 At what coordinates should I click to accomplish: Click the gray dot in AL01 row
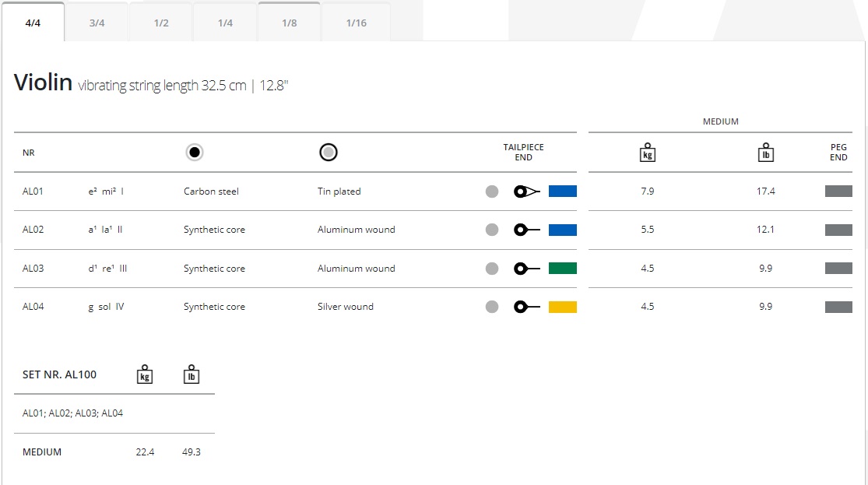point(492,192)
